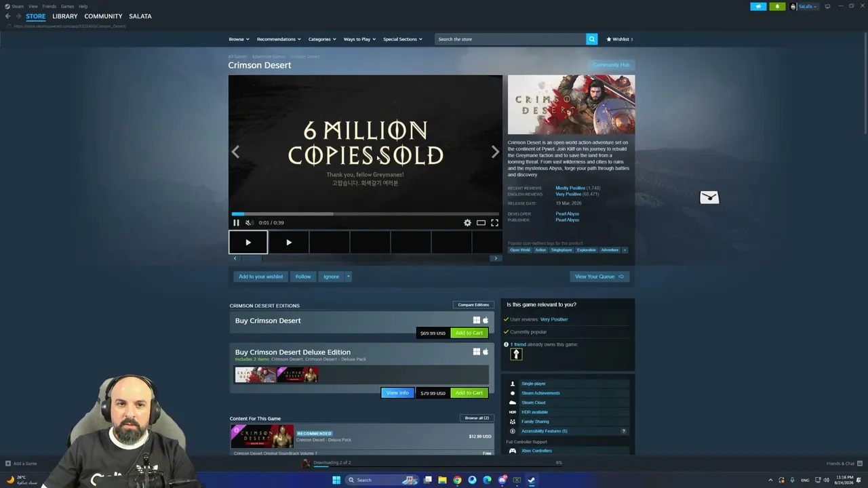Click the store search magnifier button

pos(592,39)
